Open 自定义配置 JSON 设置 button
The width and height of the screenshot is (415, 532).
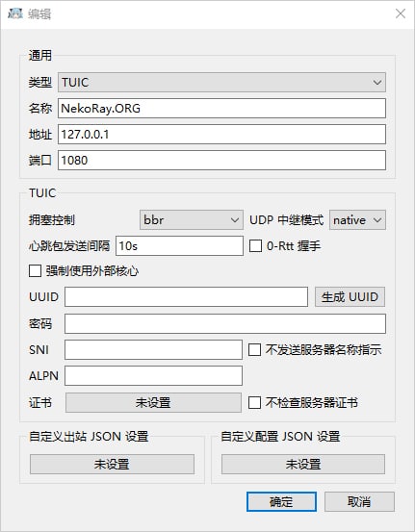(303, 464)
